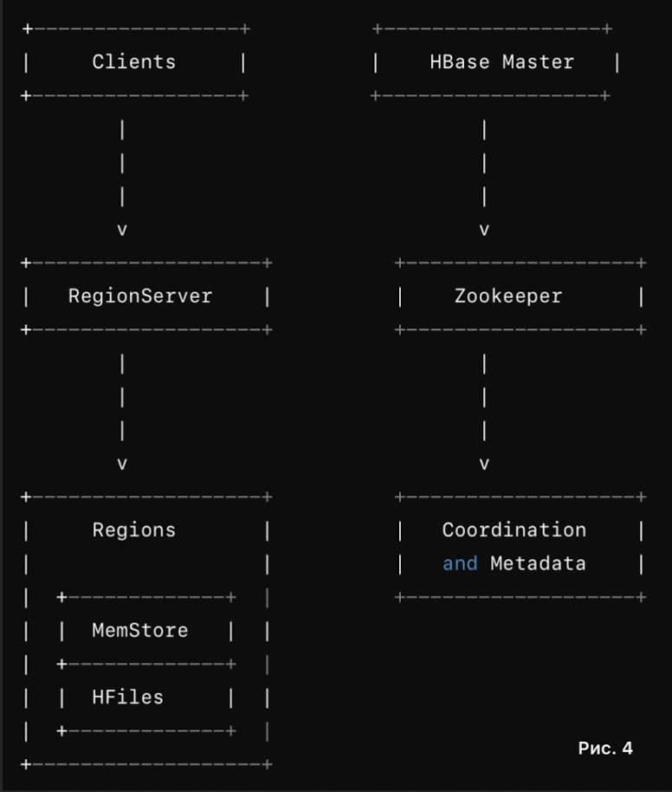Click the RegionServer label

click(139, 295)
